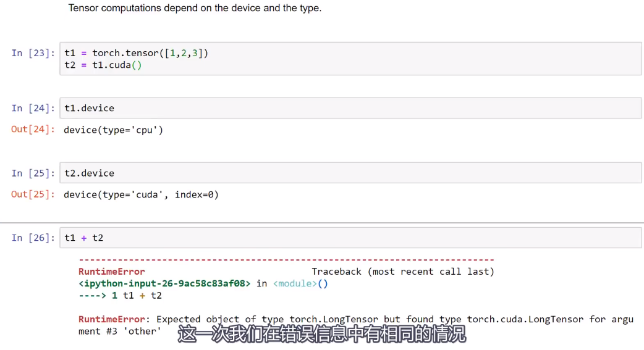Click the In [25]: prompt label
Image resolution: width=644 pixels, height=350 pixels.
33,173
